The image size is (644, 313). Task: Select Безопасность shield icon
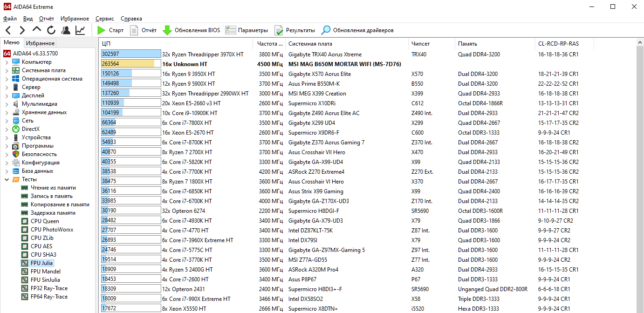click(x=16, y=154)
